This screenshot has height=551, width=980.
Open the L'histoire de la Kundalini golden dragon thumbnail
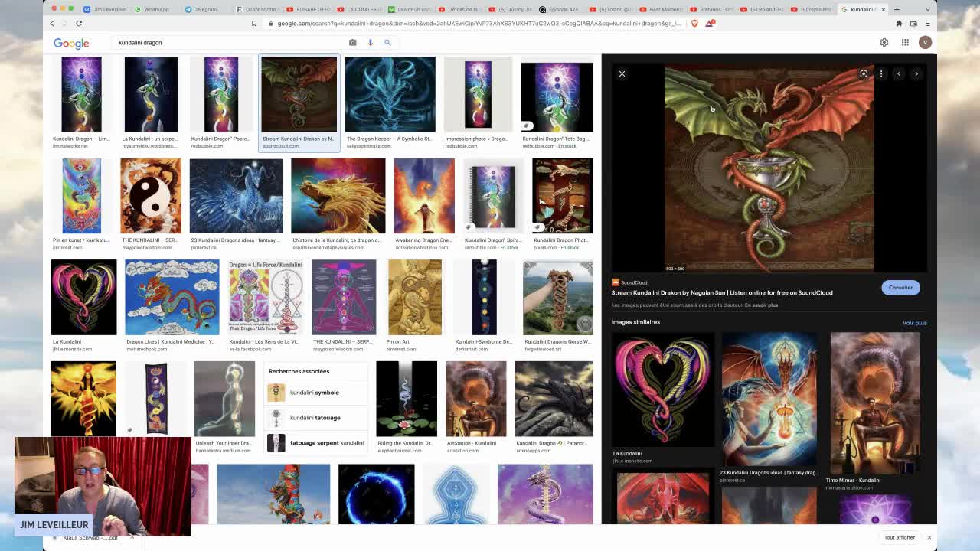click(x=338, y=196)
